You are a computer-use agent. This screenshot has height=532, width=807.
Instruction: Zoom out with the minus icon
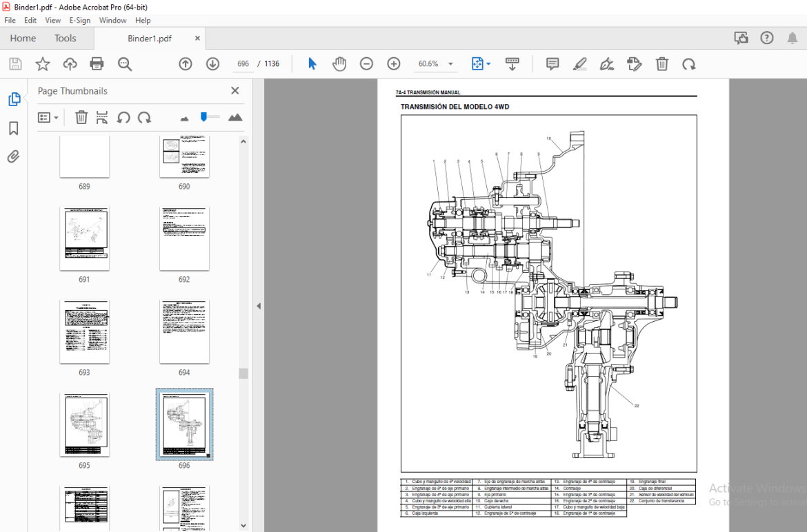[x=366, y=63]
